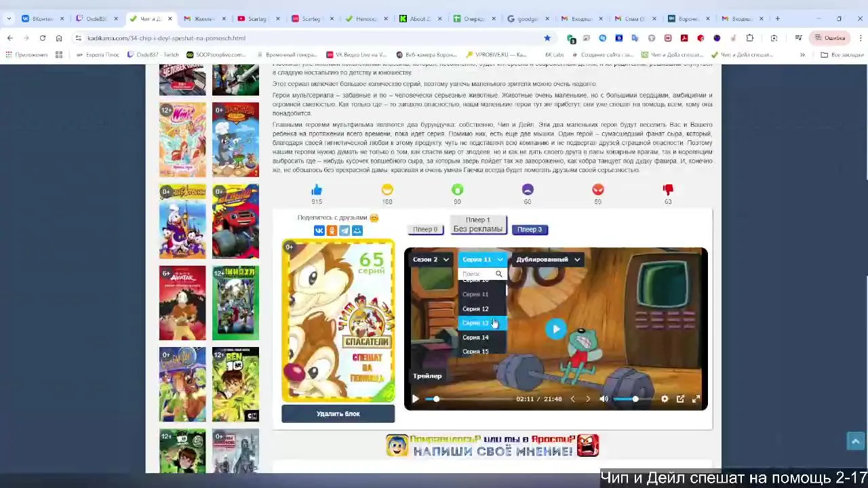Open the player in a pop-out window
This screenshot has height=488, width=868.
[x=680, y=399]
